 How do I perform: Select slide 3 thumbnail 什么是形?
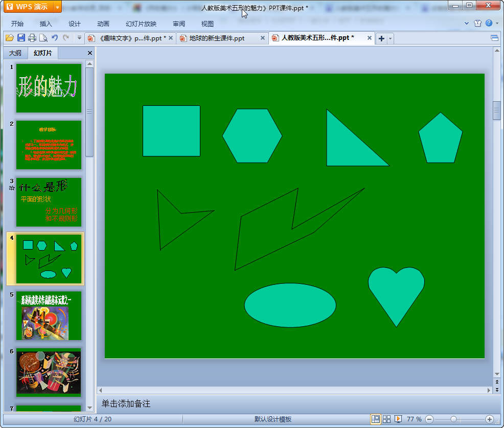(x=49, y=202)
